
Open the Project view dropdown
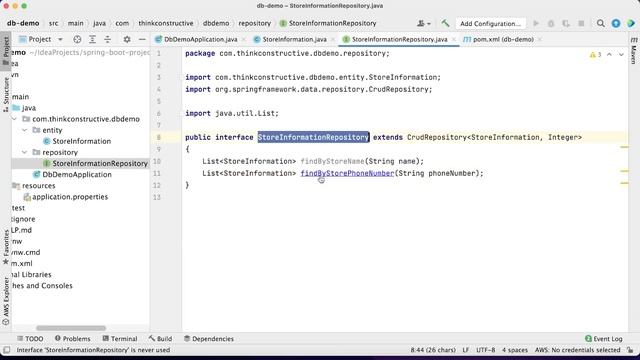(41, 39)
